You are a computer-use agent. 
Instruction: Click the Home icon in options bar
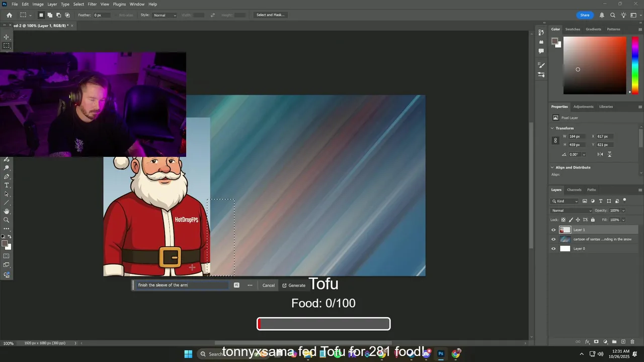pos(9,15)
